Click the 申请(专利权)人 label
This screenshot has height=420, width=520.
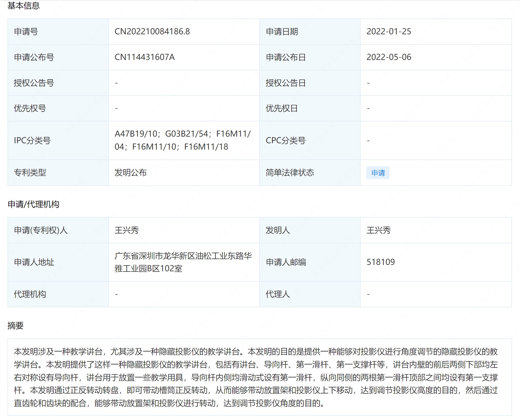tap(41, 230)
